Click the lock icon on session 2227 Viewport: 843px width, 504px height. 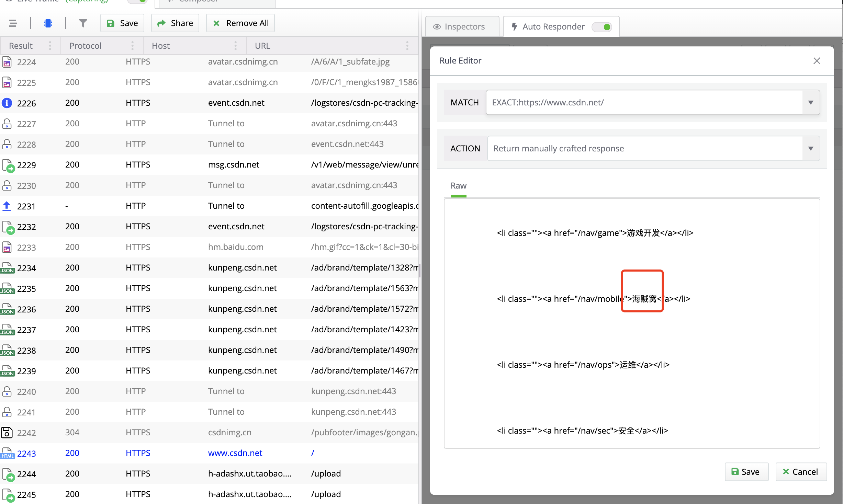[7, 123]
